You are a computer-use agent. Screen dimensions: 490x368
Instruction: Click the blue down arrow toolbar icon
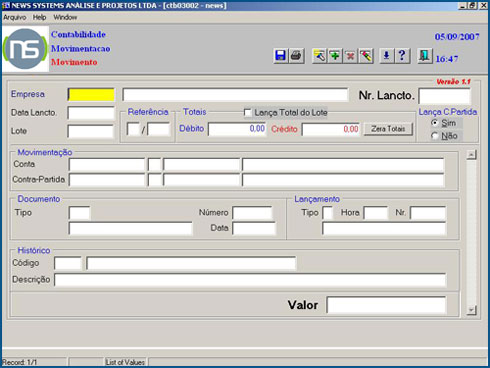tap(387, 55)
